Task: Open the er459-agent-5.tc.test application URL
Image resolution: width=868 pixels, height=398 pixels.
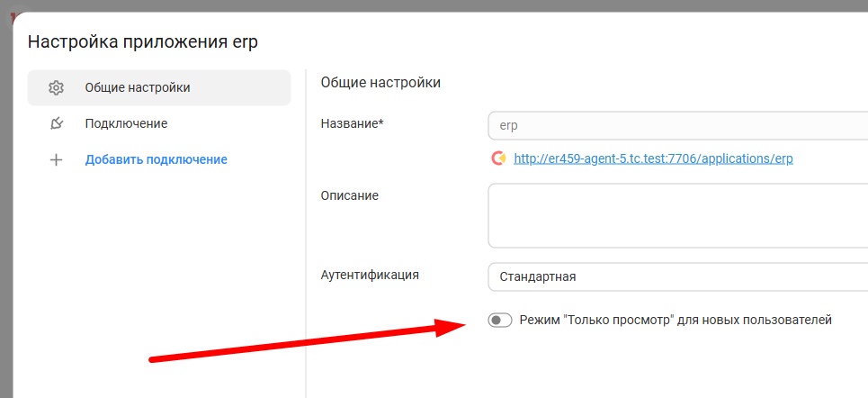Action: coord(653,158)
